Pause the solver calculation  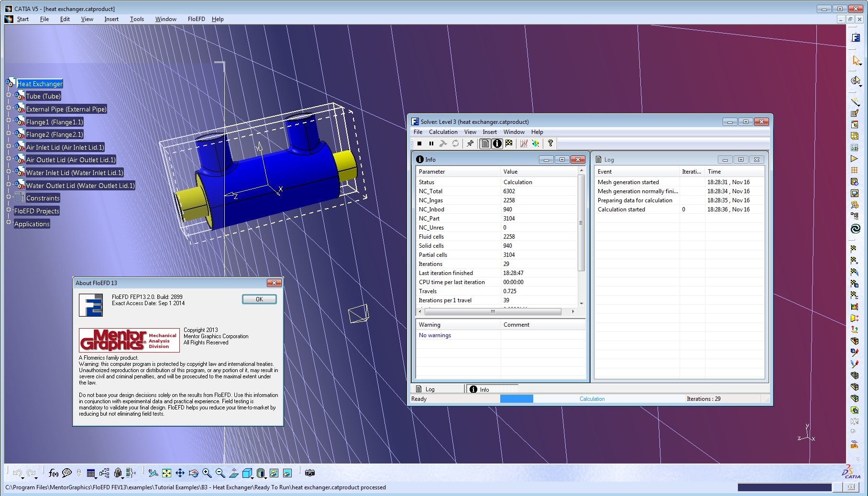pos(431,143)
